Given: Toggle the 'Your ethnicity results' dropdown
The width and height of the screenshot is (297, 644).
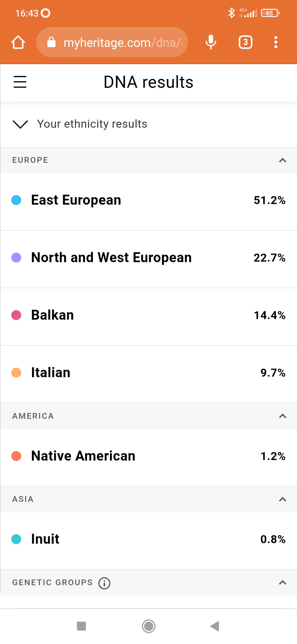Looking at the screenshot, I should (21, 124).
